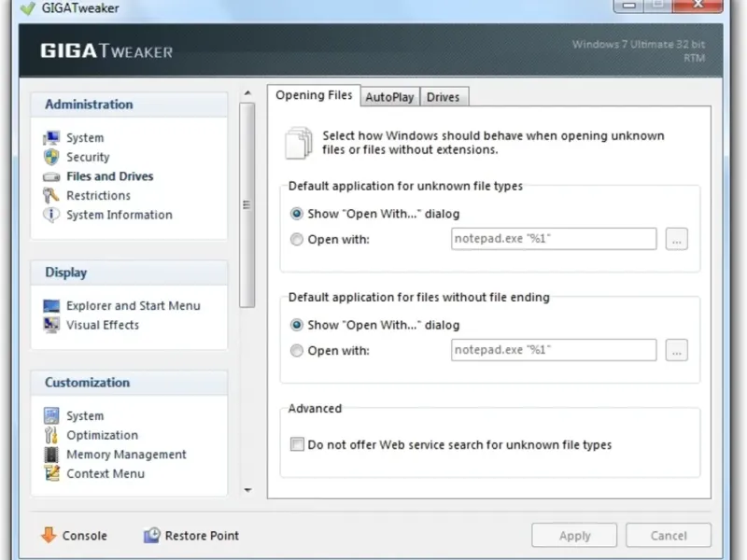Open Explorer and Start Menu settings

click(133, 306)
